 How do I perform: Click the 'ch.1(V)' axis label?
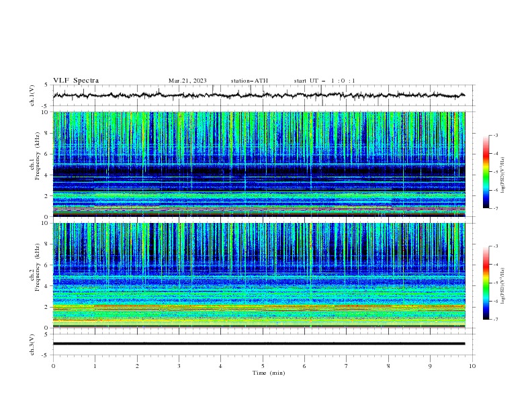[32, 95]
